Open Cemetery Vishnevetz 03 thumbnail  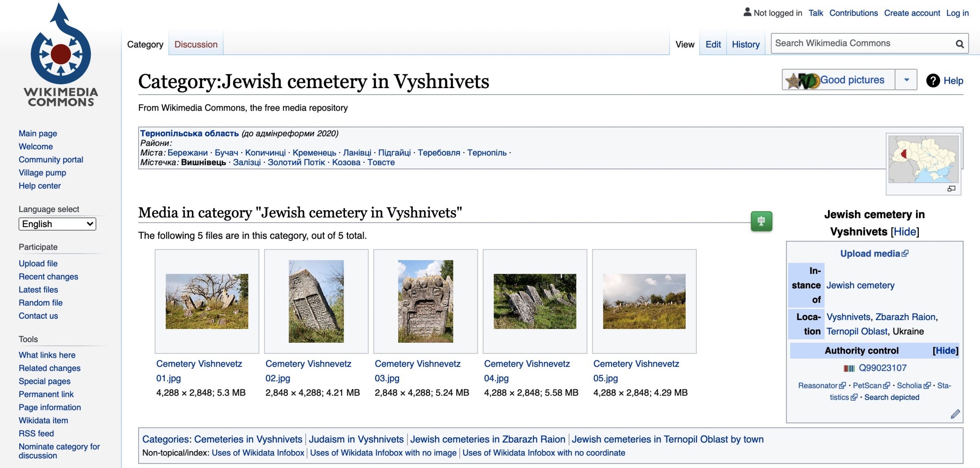pyautogui.click(x=425, y=301)
